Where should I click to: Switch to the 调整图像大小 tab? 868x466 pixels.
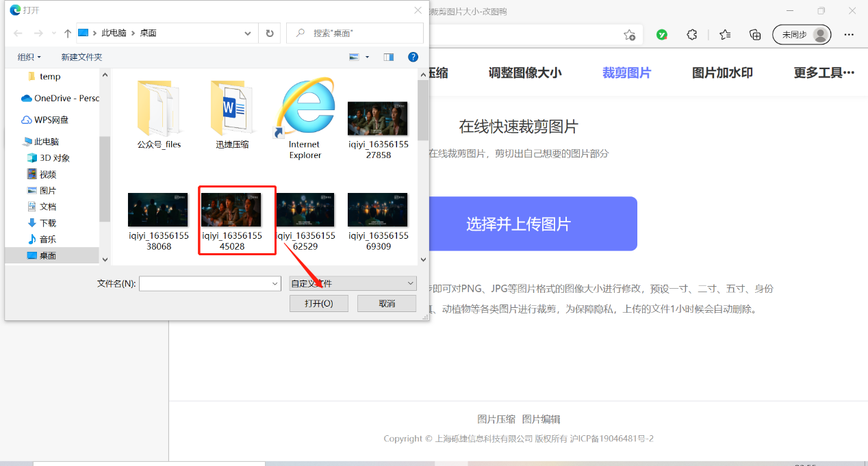[525, 72]
